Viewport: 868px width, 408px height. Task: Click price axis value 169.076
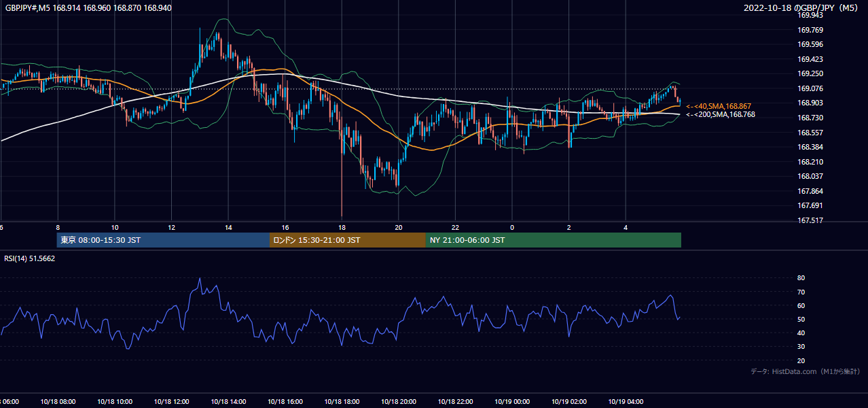[x=810, y=88]
